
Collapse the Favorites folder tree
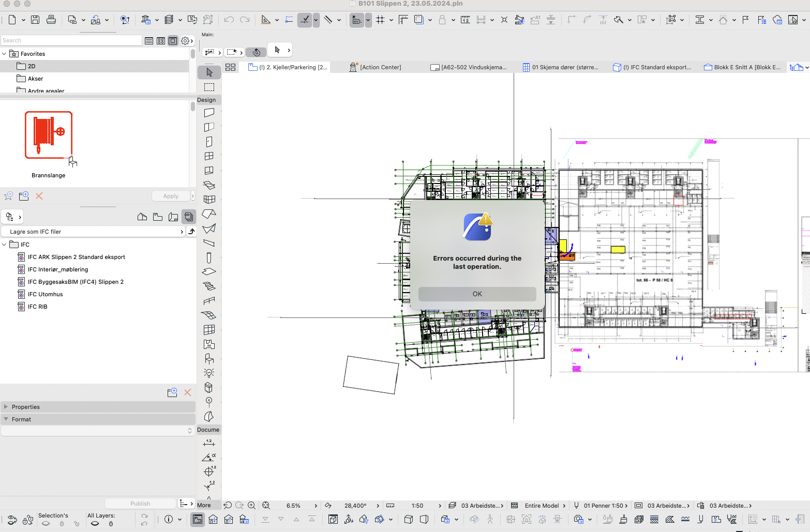pos(5,54)
